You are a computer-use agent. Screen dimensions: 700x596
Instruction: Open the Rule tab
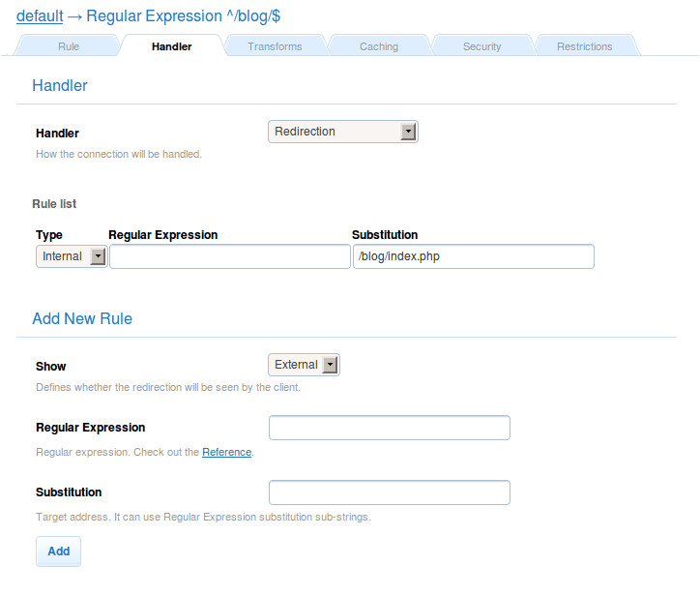(69, 46)
